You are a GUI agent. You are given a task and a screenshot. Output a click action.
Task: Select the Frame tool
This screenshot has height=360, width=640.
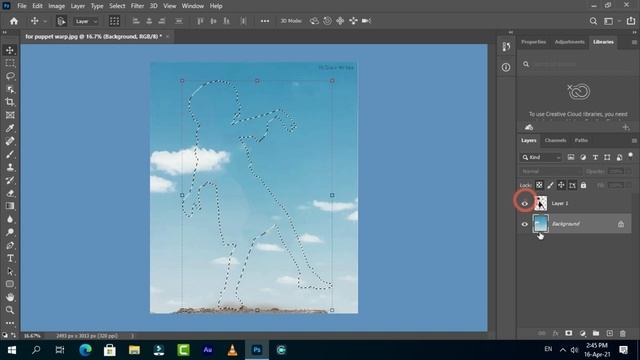pos(10,115)
